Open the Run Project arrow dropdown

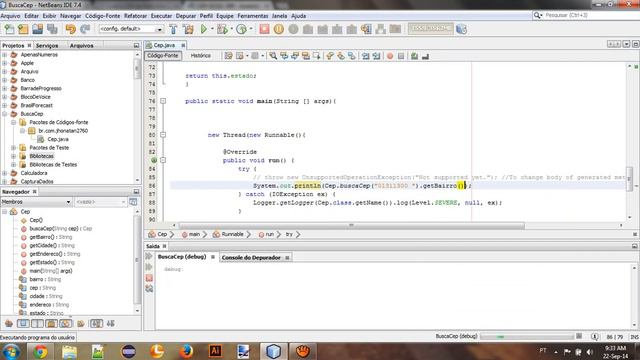212,29
